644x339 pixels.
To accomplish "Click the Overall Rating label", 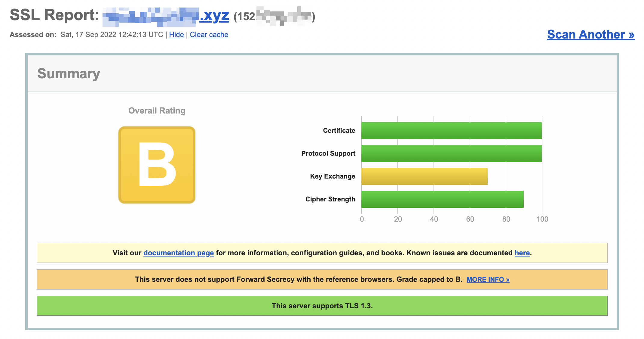I will 157,110.
